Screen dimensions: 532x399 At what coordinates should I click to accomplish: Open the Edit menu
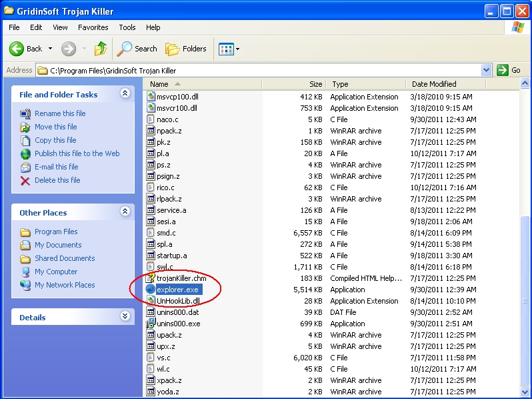click(x=36, y=27)
